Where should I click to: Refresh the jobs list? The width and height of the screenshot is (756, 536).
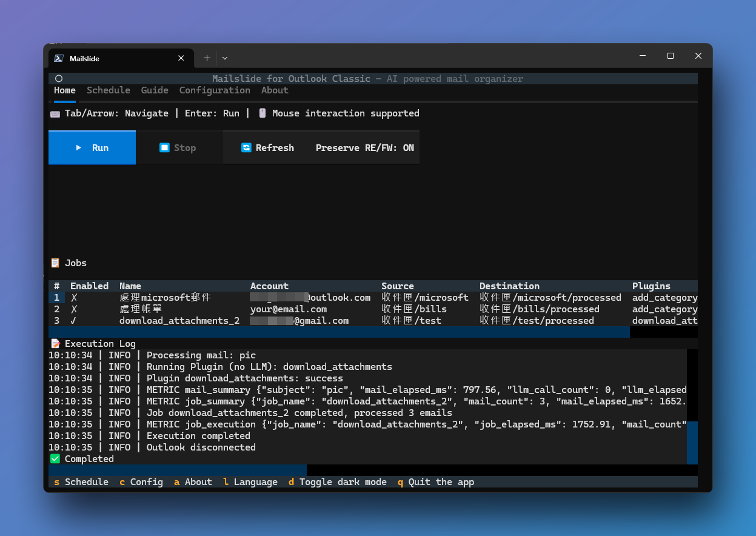pos(267,148)
